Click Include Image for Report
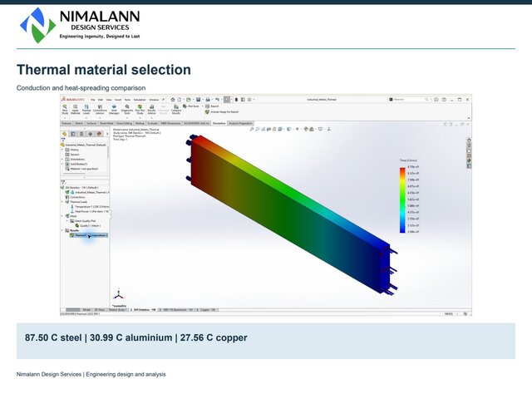Image resolution: width=532 pixels, height=399 pixels. pos(222,111)
